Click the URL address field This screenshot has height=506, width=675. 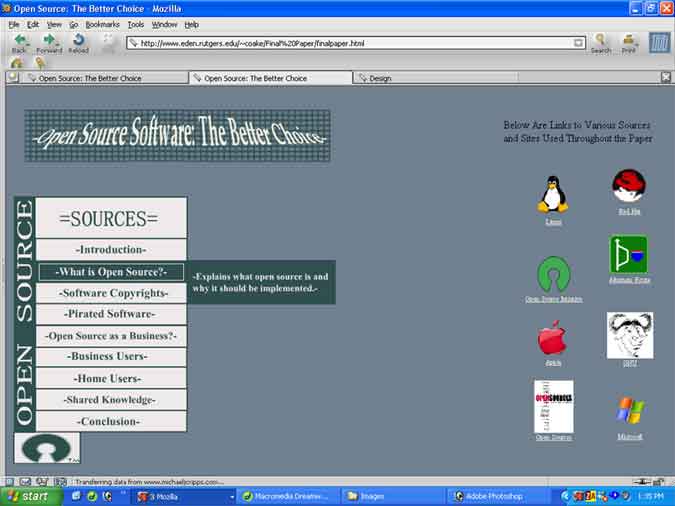click(350, 43)
